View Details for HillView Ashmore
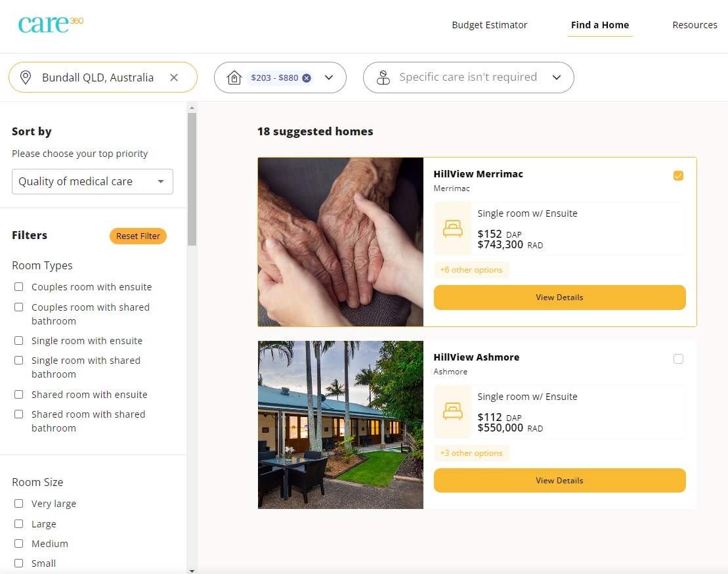 coord(559,480)
